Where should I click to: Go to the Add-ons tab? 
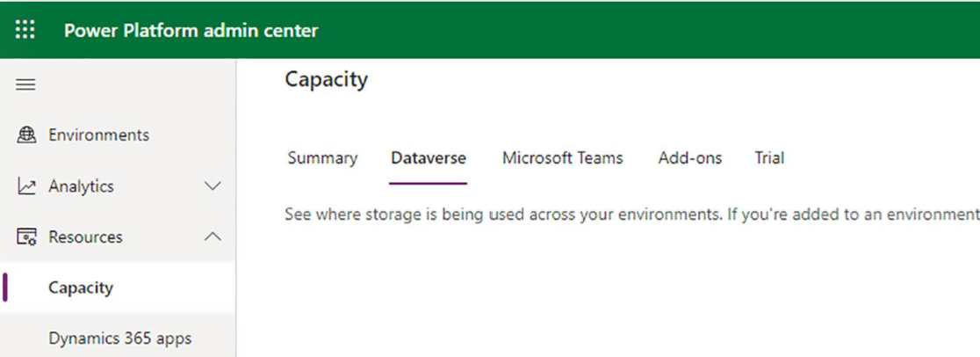(x=690, y=157)
